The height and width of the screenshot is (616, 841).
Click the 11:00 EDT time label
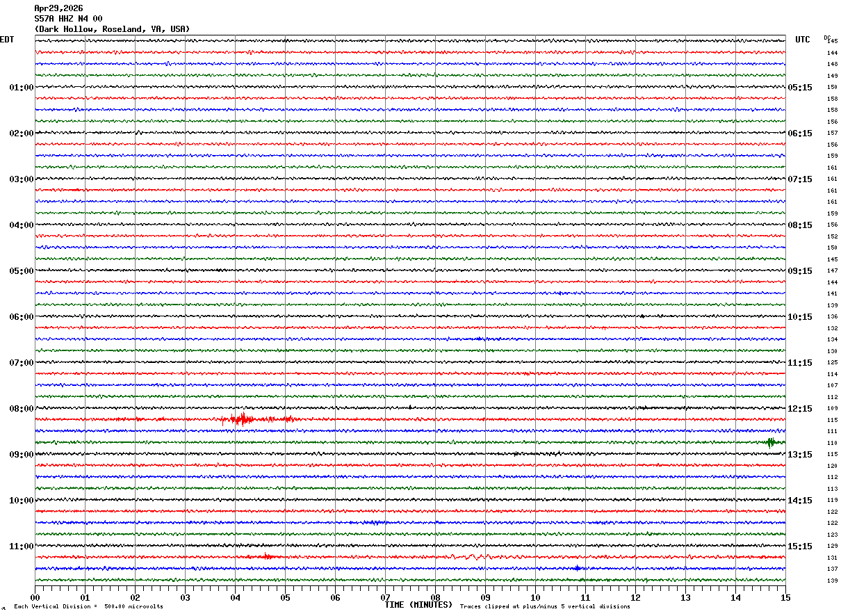[21, 546]
